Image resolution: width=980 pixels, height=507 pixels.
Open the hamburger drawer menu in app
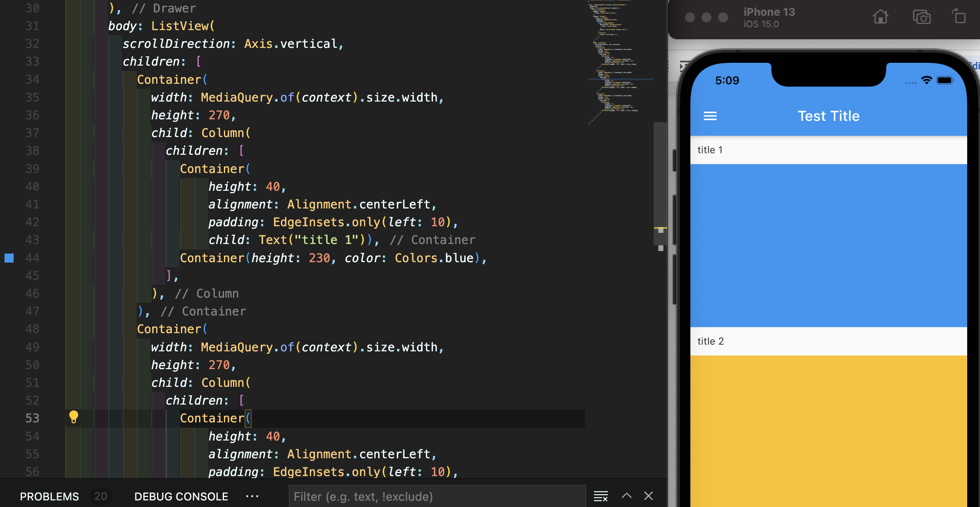pyautogui.click(x=710, y=116)
